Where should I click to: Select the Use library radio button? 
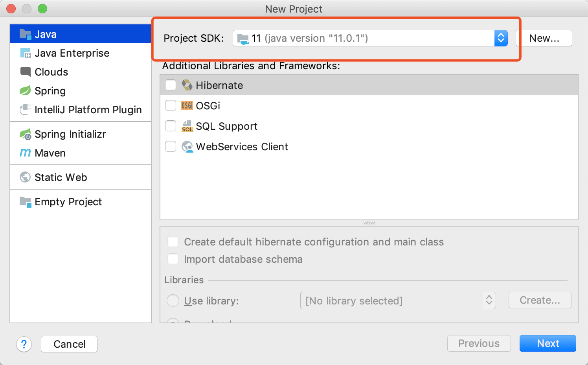pos(173,300)
